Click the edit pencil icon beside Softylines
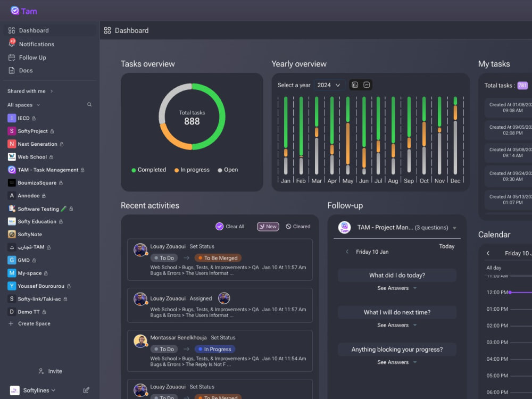The height and width of the screenshot is (399, 532). click(x=86, y=390)
